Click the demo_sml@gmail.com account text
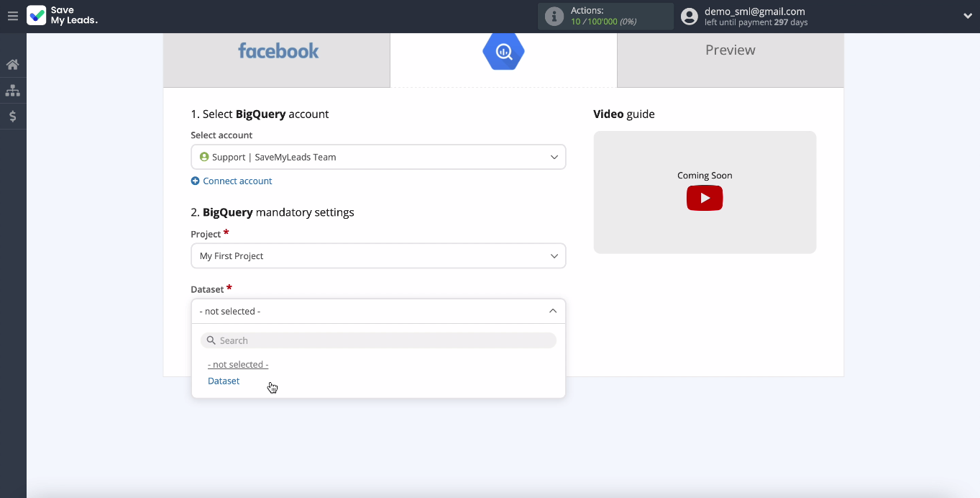 tap(755, 12)
